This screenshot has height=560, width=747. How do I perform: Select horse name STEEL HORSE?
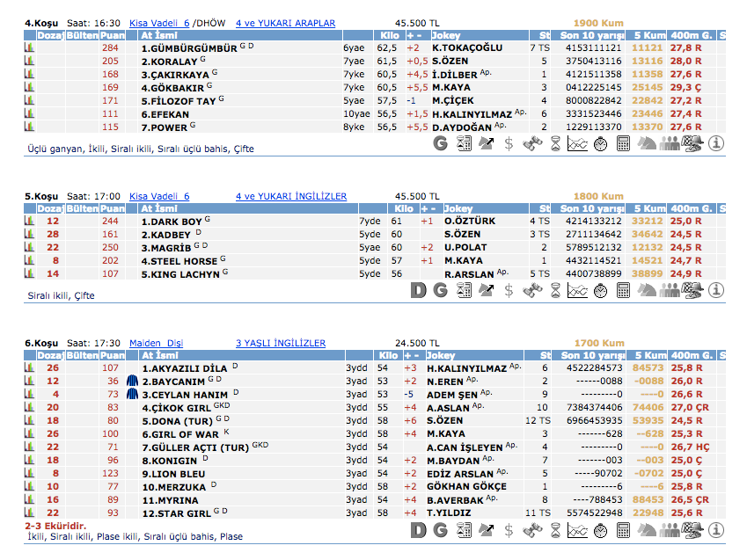pos(182,261)
